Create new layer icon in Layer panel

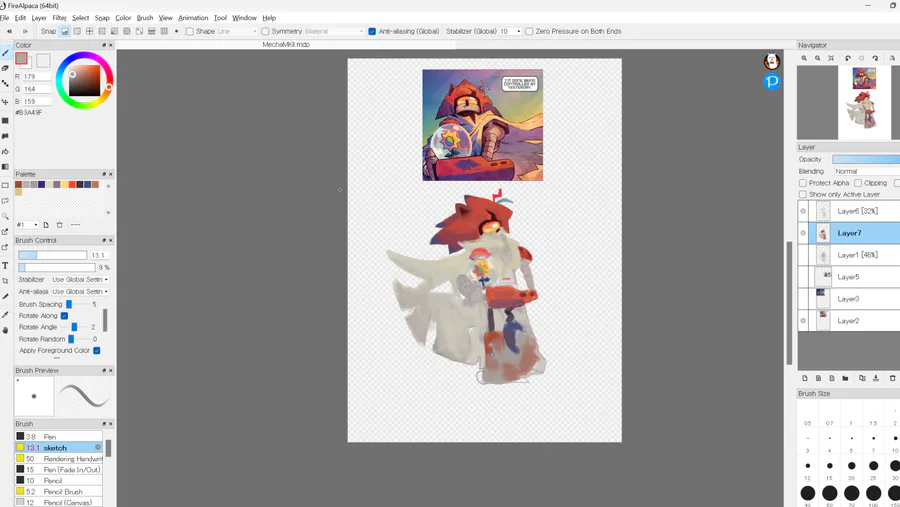tap(805, 378)
